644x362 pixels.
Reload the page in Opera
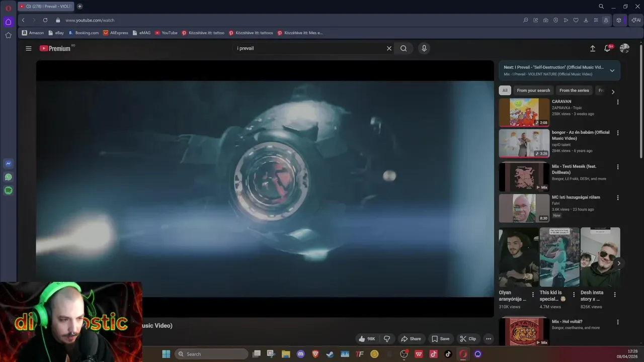click(x=45, y=20)
